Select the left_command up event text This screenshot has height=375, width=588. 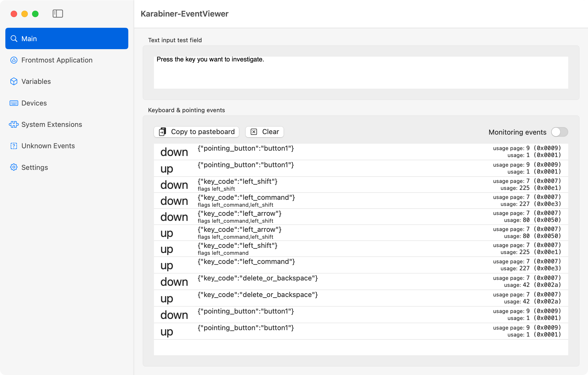tap(246, 262)
